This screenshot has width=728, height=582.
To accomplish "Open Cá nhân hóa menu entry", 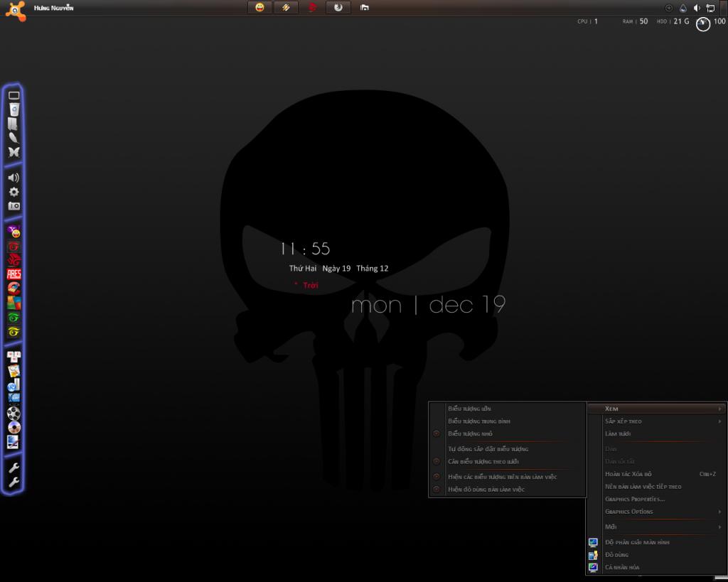I will (x=656, y=567).
